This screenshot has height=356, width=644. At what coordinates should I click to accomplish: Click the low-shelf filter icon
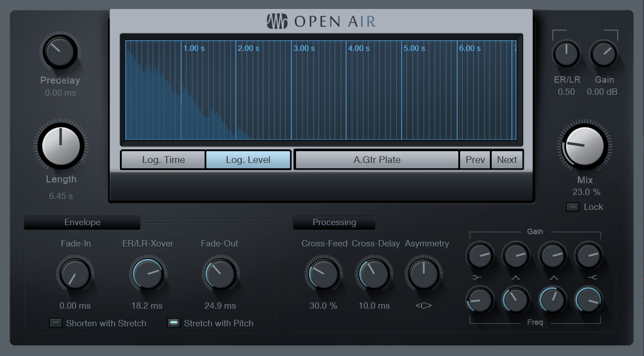477,277
